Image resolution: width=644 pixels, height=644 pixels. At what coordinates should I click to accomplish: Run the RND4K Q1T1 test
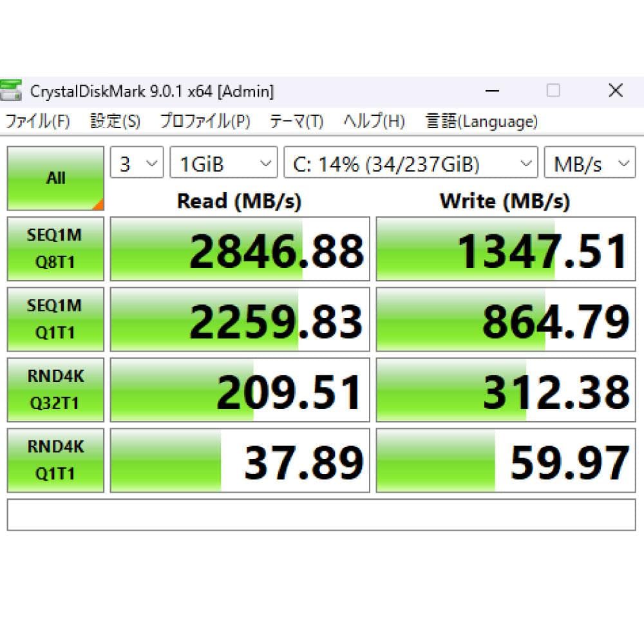(55, 460)
